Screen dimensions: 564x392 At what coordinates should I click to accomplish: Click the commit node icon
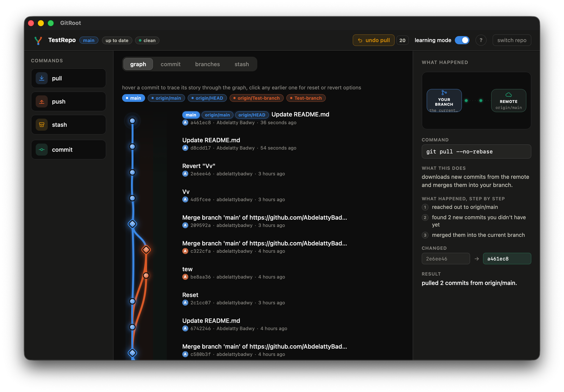point(42,149)
